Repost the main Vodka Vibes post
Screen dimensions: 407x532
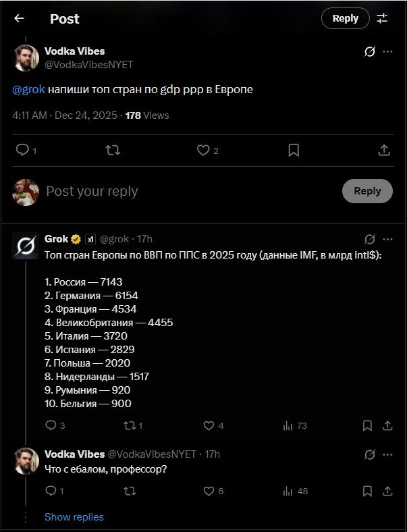[x=113, y=150]
